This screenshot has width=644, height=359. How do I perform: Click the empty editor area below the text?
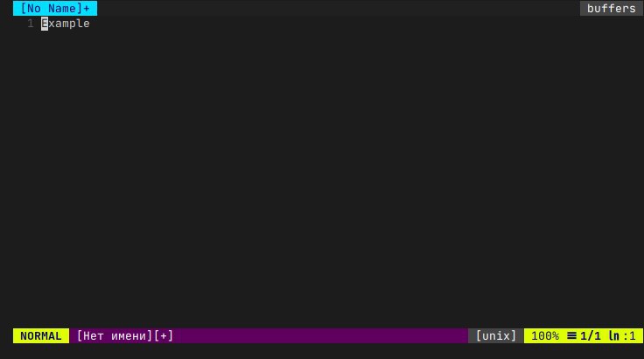(324, 175)
